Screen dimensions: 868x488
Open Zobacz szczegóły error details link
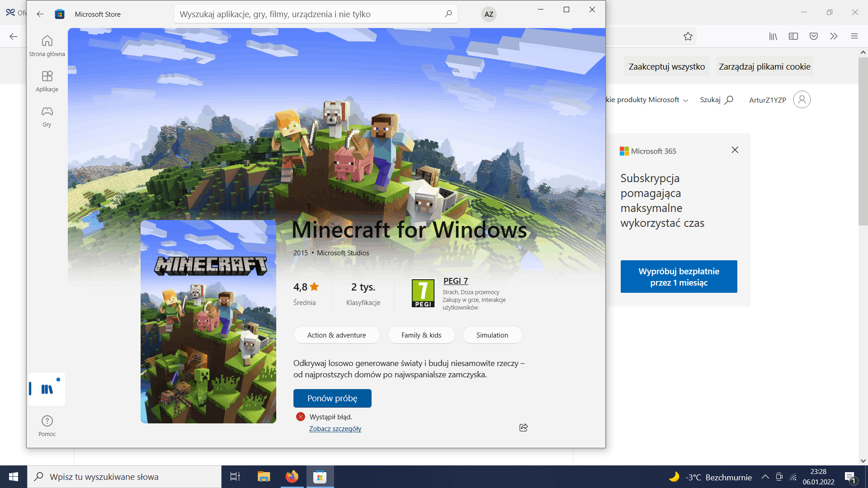335,428
